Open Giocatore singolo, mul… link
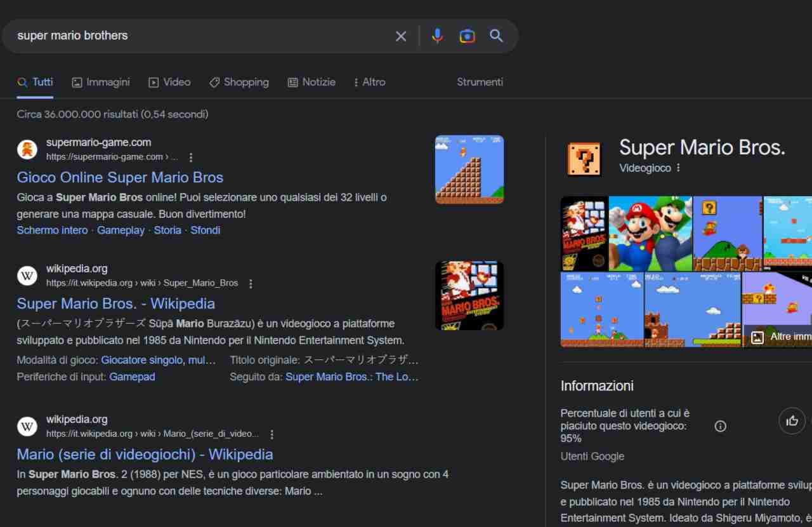Viewport: 812px width, 527px height. [159, 360]
